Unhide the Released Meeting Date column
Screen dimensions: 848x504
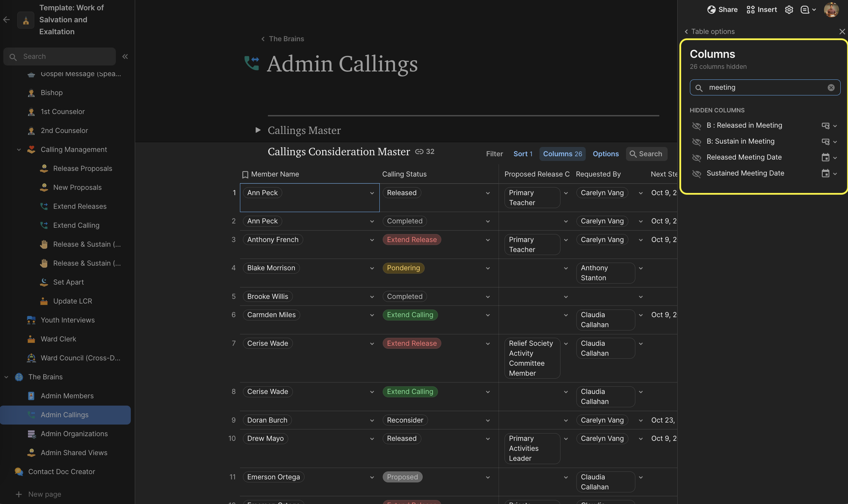coord(697,158)
